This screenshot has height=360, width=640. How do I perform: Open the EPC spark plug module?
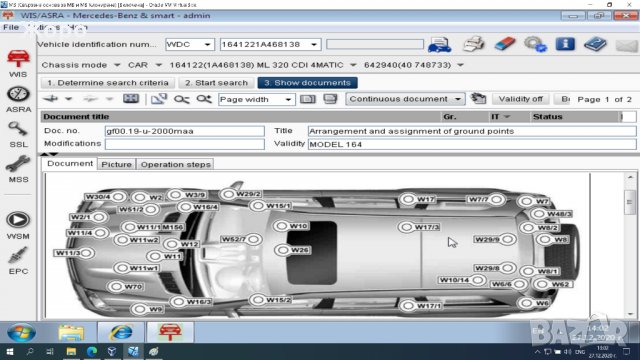coord(18,260)
